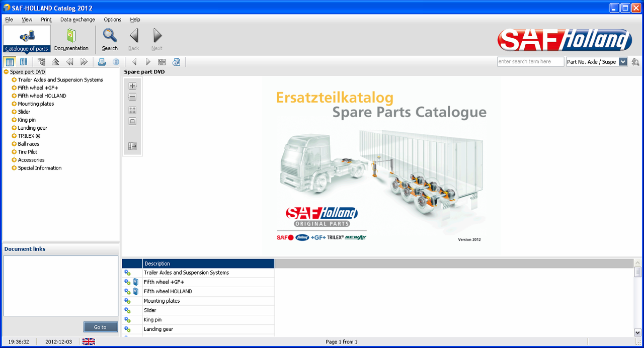Expand the Mounting plates tree node

pos(14,104)
